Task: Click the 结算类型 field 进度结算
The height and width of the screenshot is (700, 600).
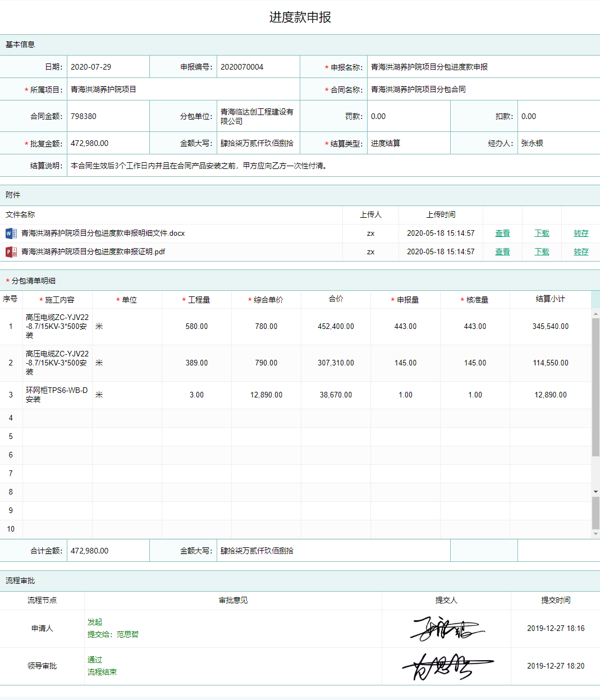Action: pos(409,143)
